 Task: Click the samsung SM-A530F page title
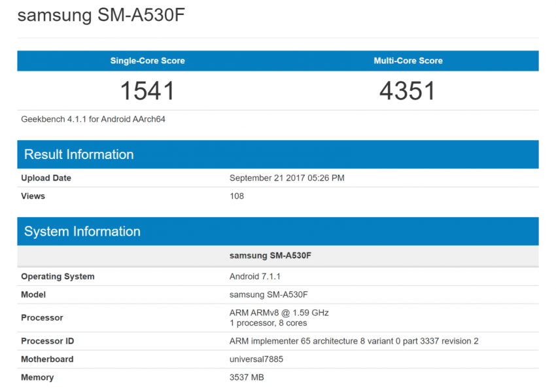(101, 15)
